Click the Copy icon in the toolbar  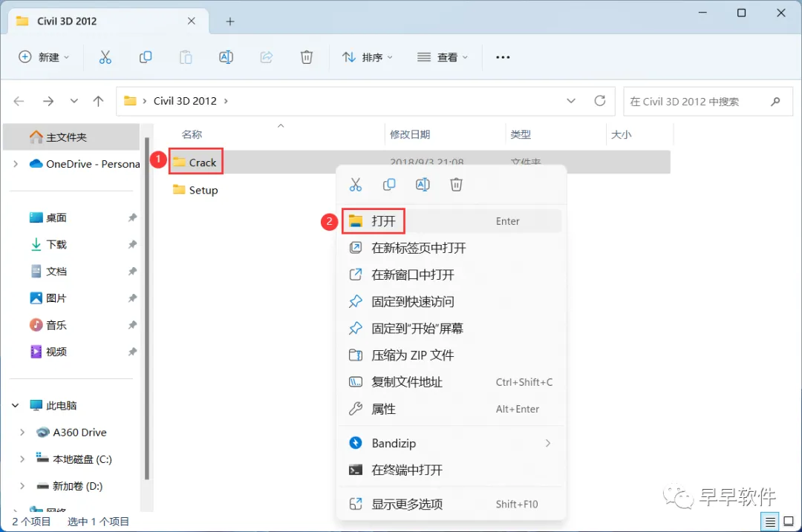pos(146,57)
